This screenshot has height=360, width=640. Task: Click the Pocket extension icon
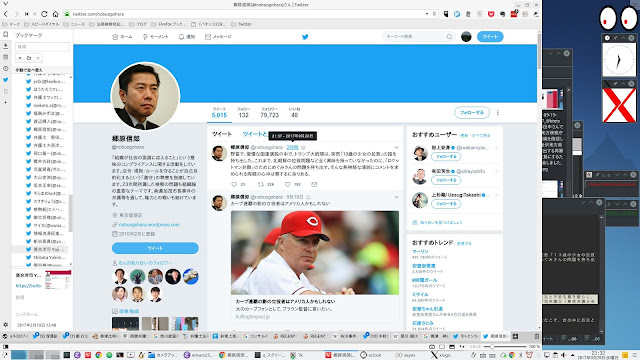[x=491, y=14]
